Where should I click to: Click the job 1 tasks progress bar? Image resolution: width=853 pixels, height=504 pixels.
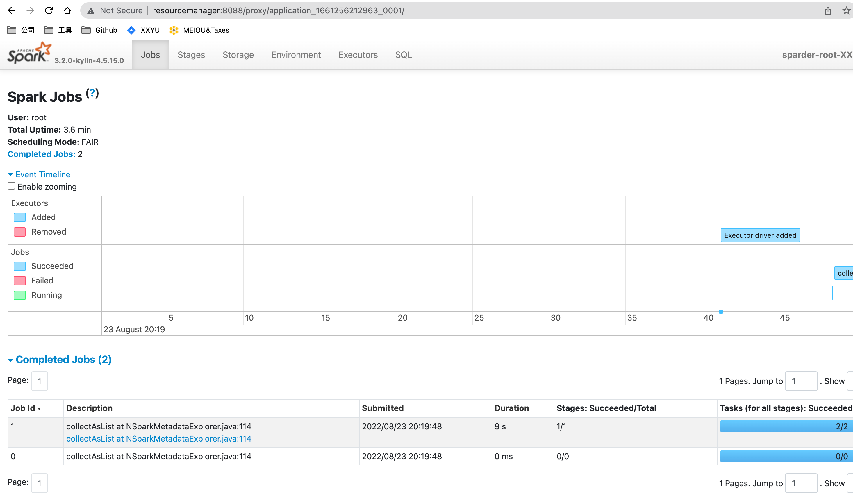point(785,426)
